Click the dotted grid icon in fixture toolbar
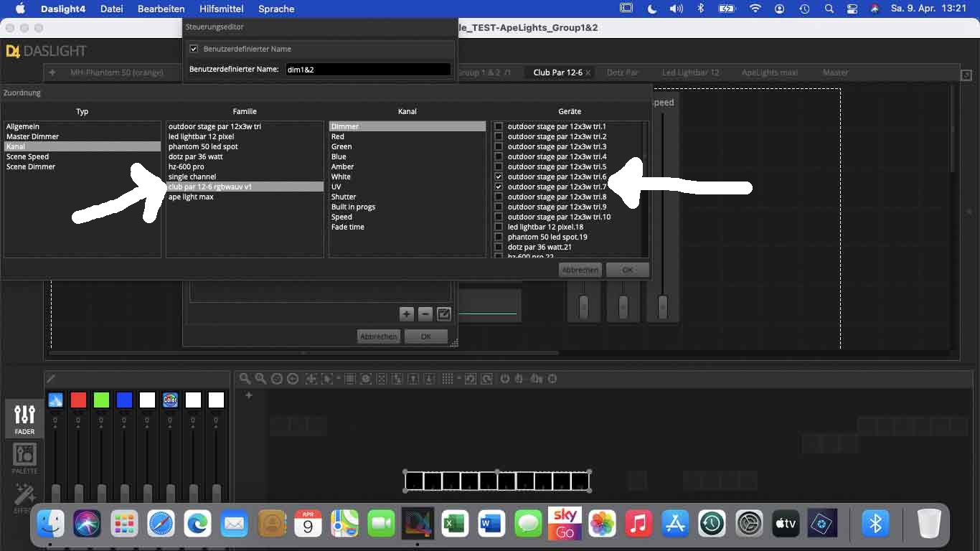 click(447, 379)
